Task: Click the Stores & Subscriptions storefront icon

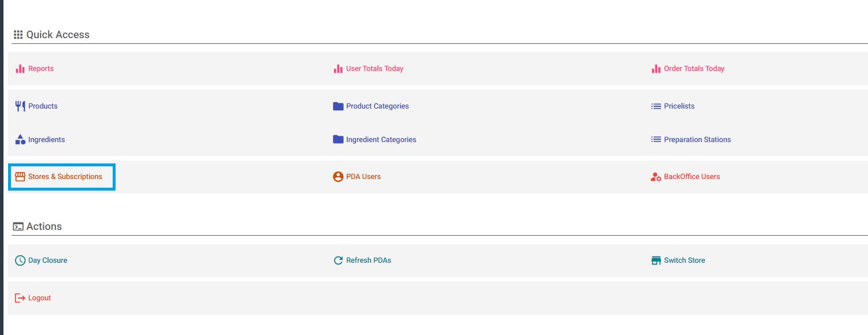Action: coord(20,177)
